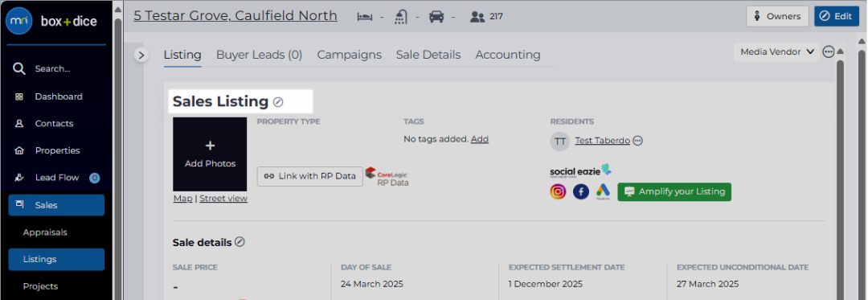Open Listings under Sales
The width and height of the screenshot is (868, 300).
coord(56,259)
